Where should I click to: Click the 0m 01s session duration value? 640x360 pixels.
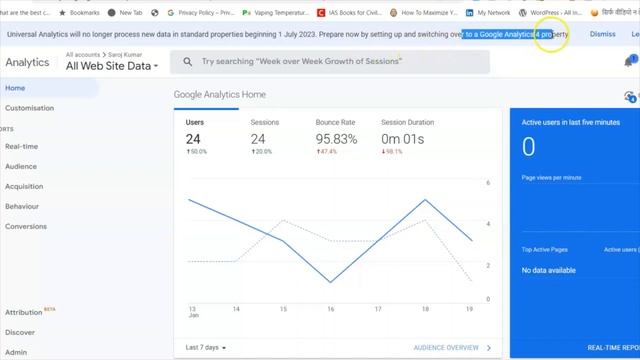pos(402,139)
